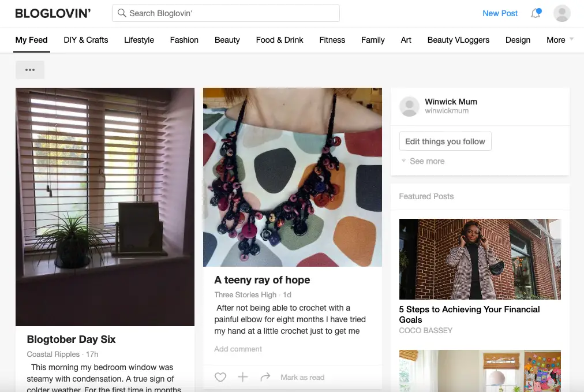Click the search magnifier icon
This screenshot has width=584, height=392.
(121, 12)
